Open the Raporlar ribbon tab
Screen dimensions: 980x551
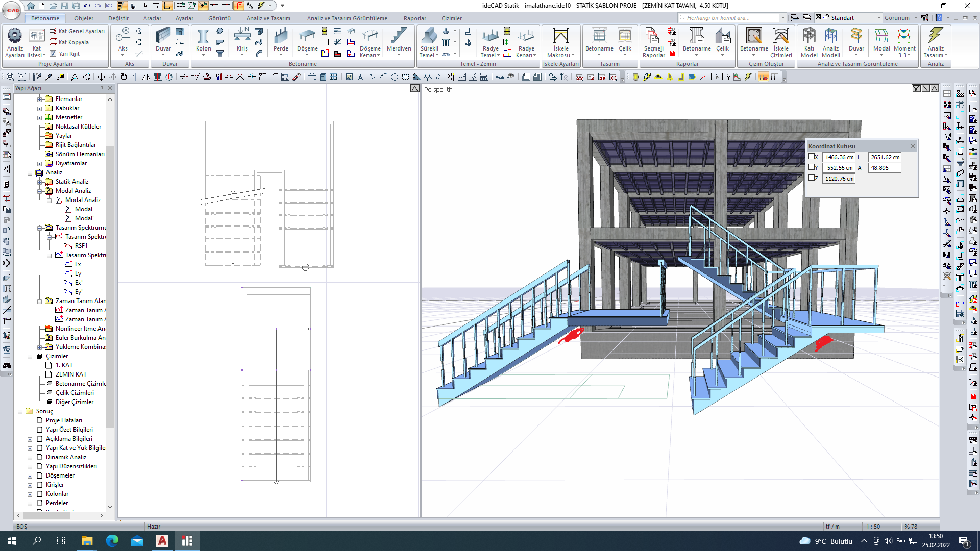coord(414,18)
